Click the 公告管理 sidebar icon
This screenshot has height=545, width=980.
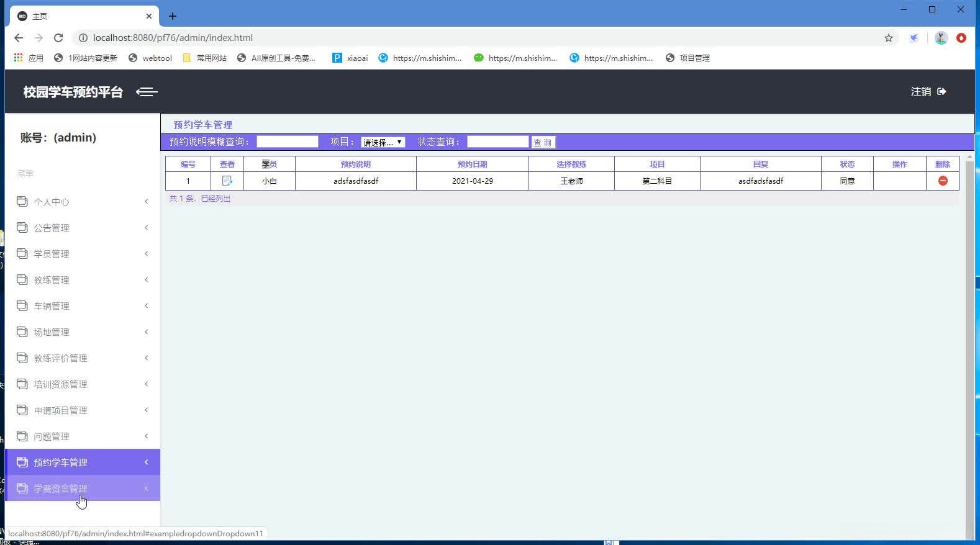pyautogui.click(x=22, y=228)
